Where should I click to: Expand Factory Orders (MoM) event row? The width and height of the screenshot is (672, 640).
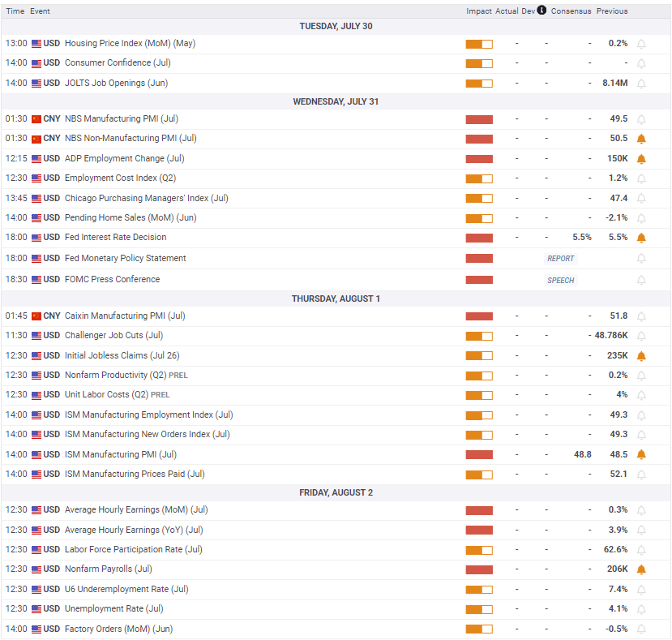click(336, 629)
